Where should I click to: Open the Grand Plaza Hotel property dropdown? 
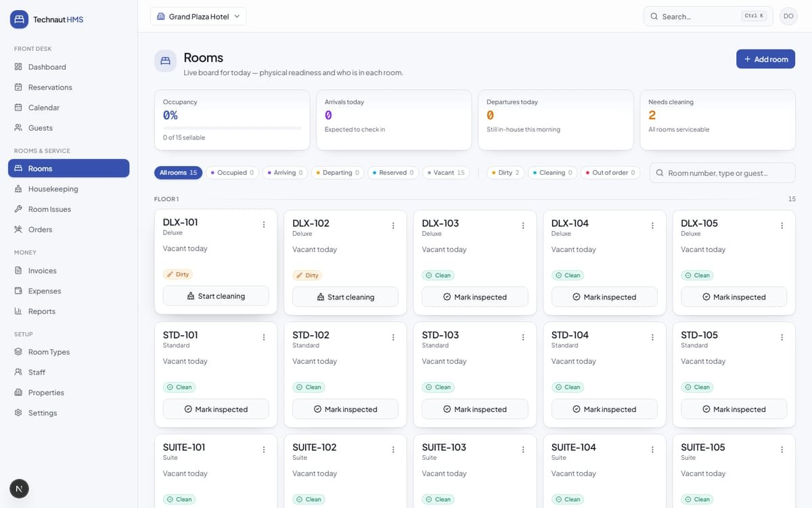pos(198,16)
